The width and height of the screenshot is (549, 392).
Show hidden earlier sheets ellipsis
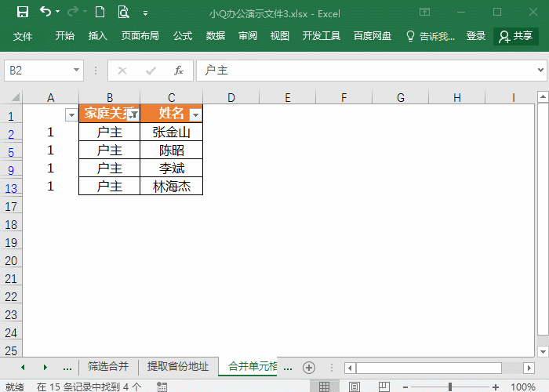(x=67, y=368)
